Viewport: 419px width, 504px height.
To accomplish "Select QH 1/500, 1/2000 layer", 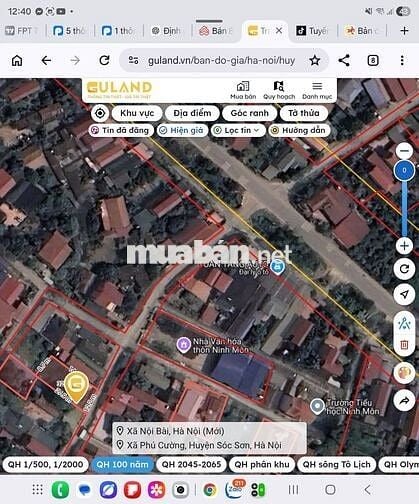I will 45,464.
